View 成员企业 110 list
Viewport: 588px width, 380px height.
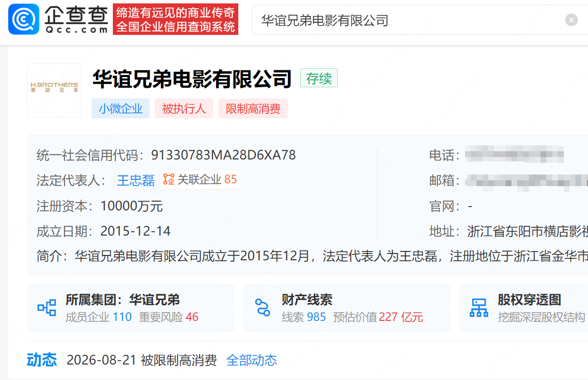99,317
